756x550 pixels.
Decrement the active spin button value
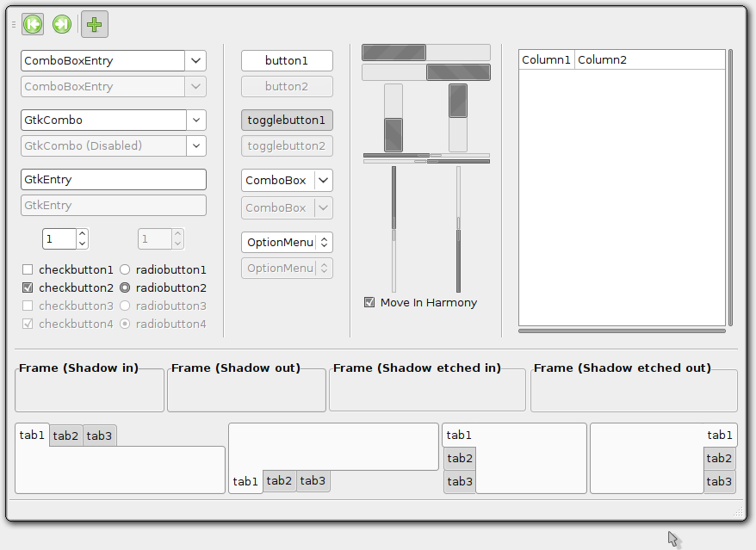[x=83, y=244]
